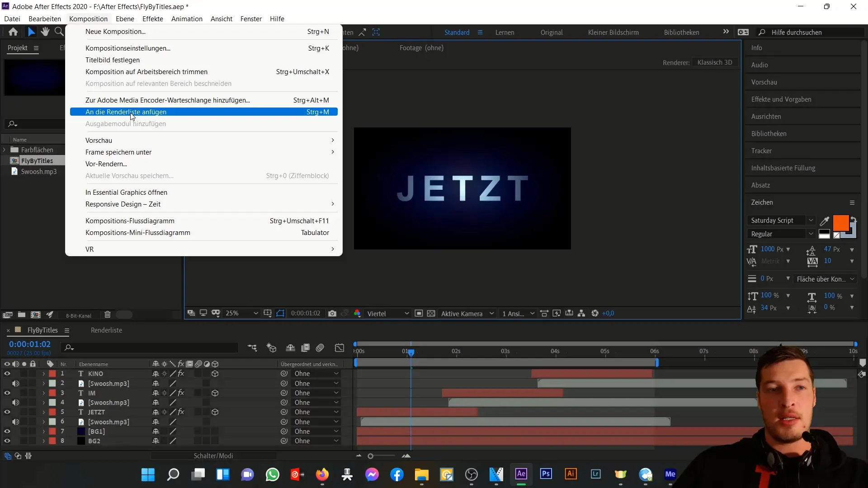Viewport: 868px width, 488px height.
Task: Open Photoshop from the taskbar
Action: 546,474
